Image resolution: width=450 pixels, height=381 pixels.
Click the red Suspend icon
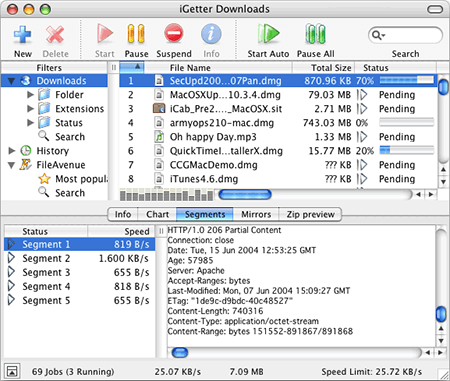[174, 33]
